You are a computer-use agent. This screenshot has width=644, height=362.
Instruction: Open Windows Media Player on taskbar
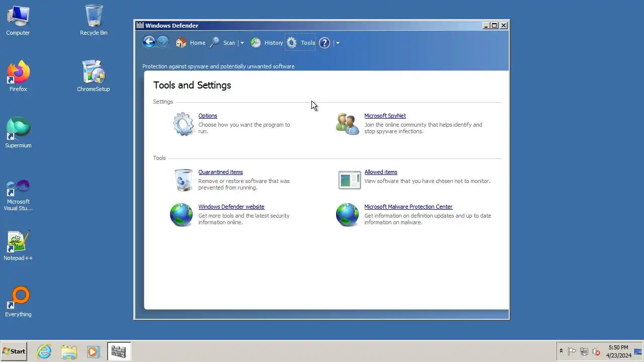93,351
